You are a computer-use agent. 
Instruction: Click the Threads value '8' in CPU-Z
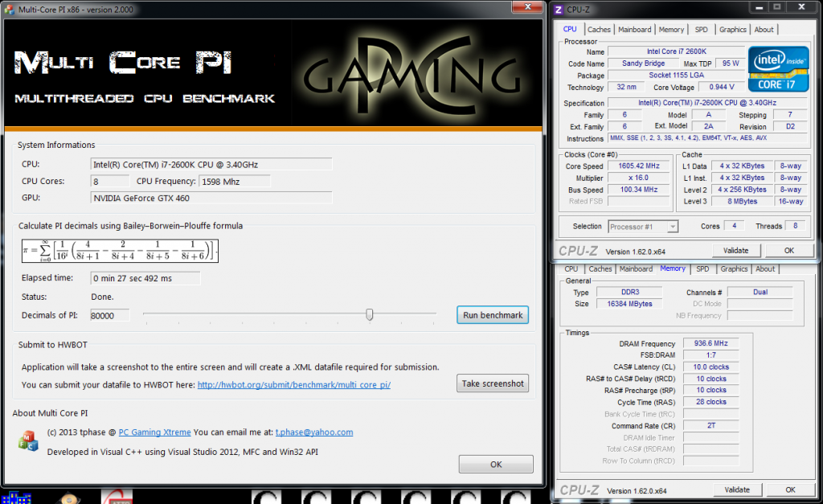coord(795,226)
